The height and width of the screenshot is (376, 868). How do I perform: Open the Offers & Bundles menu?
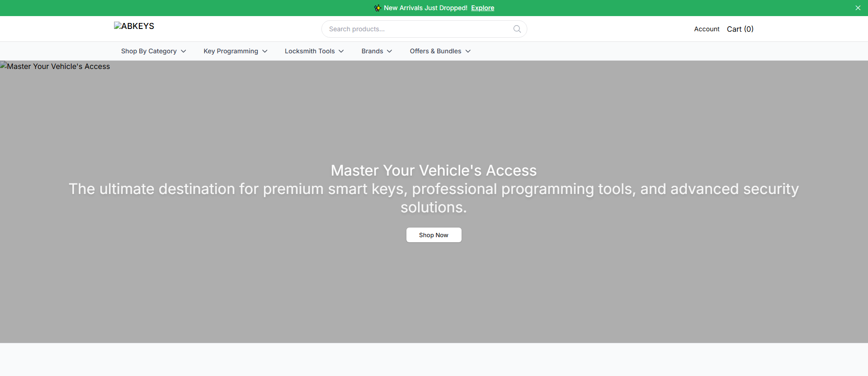pos(440,51)
